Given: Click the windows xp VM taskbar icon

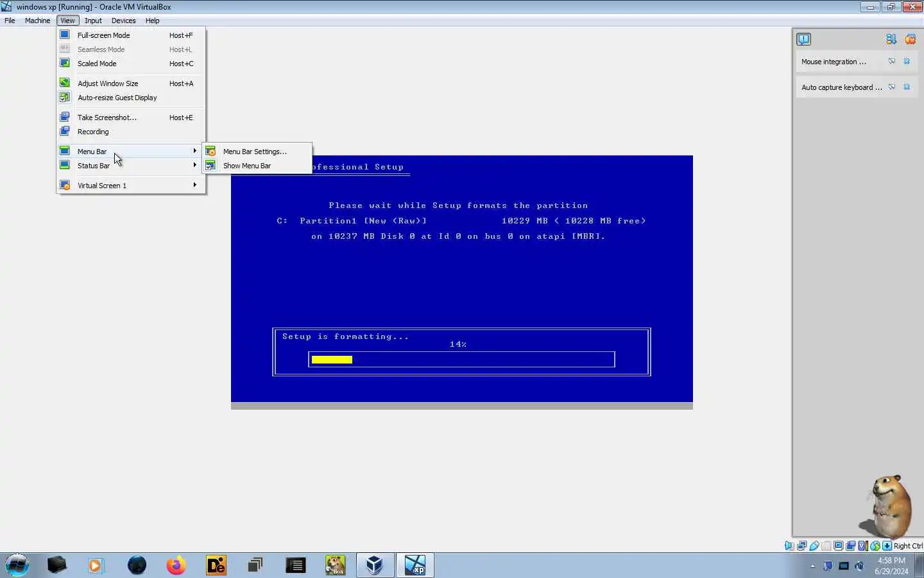Looking at the screenshot, I should pos(415,565).
